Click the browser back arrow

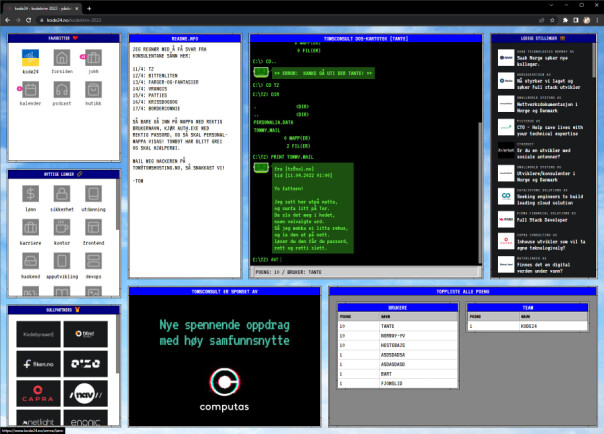pyautogui.click(x=7, y=20)
